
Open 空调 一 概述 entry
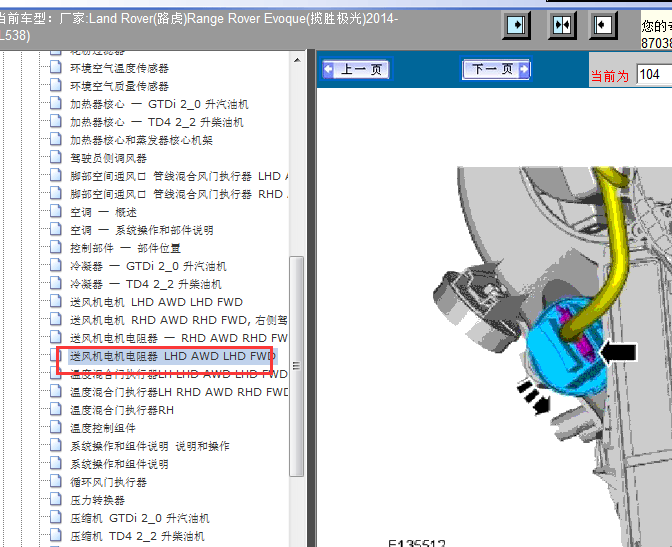pos(103,212)
